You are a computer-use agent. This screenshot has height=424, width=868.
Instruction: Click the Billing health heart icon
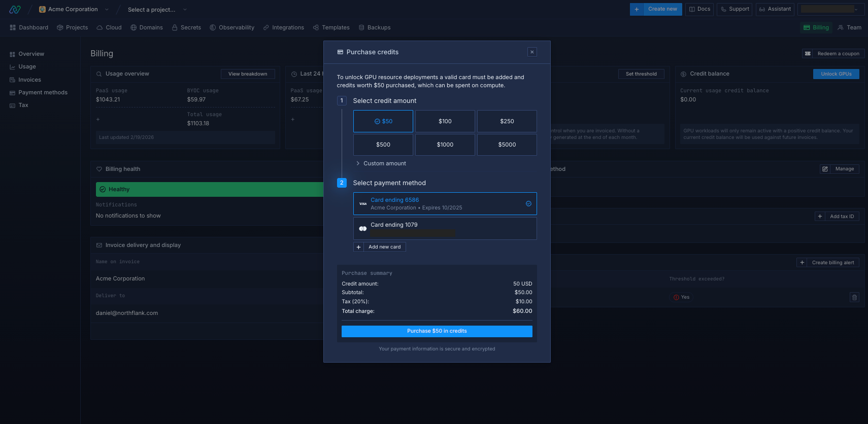coord(99,169)
